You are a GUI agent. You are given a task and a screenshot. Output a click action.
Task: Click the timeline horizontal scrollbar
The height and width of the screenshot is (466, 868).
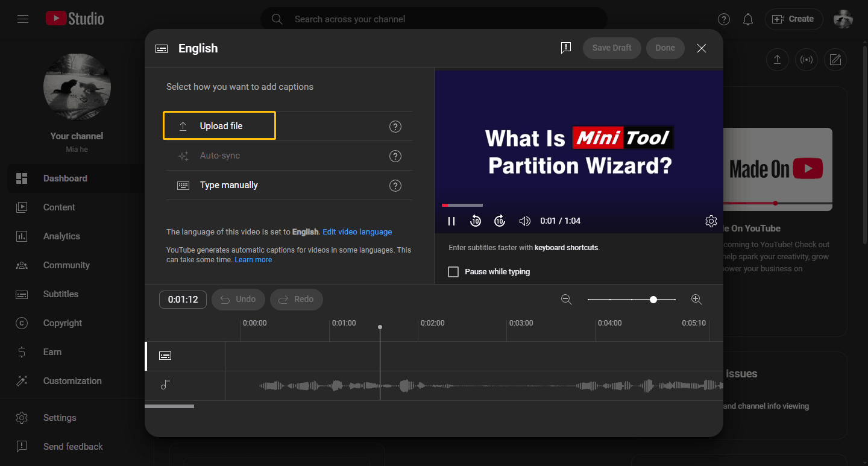coord(169,406)
